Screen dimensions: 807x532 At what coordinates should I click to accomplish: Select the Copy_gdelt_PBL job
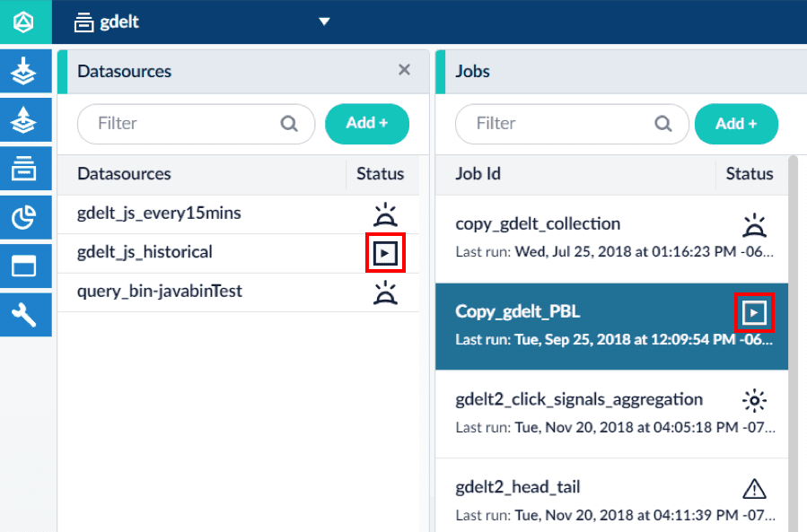611,327
